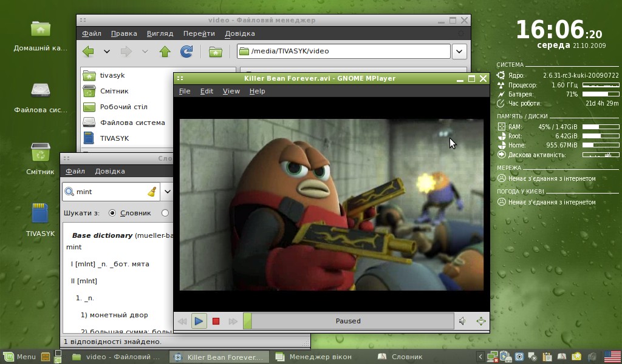Click the fast-forward button in MPlayer

pyautogui.click(x=233, y=321)
